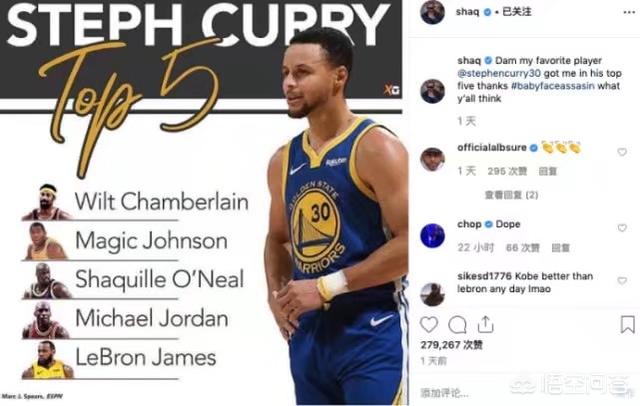Like chop's Dope comment heart
The height and width of the screenshot is (406, 640).
(x=622, y=228)
